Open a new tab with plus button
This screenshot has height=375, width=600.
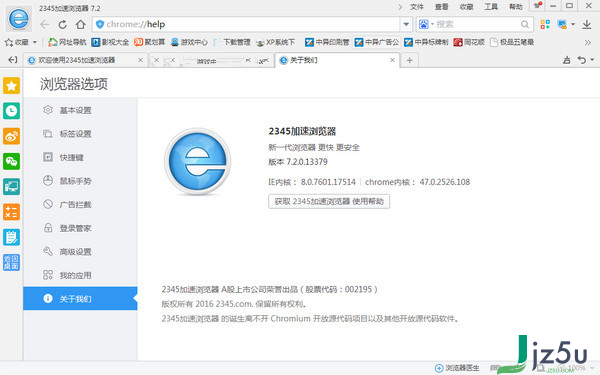pyautogui.click(x=409, y=60)
